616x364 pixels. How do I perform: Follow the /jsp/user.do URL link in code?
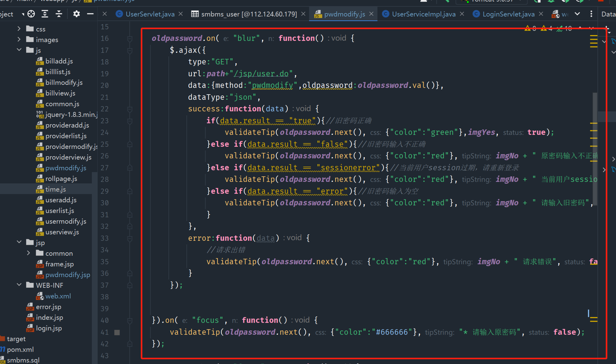point(261,74)
